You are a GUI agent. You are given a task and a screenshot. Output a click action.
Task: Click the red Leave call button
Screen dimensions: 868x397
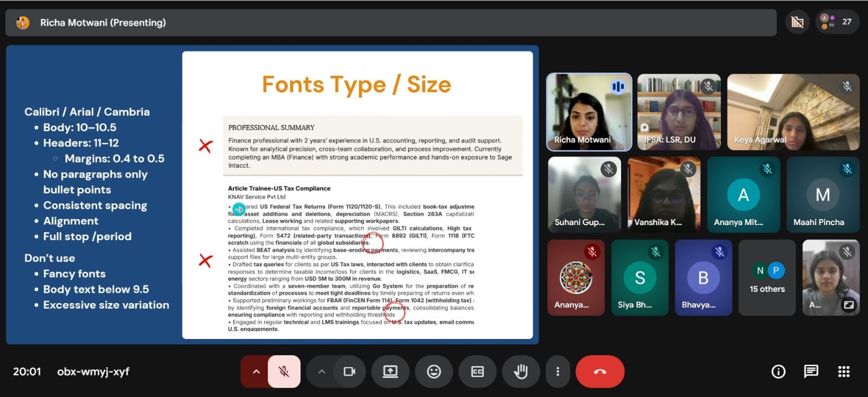599,372
